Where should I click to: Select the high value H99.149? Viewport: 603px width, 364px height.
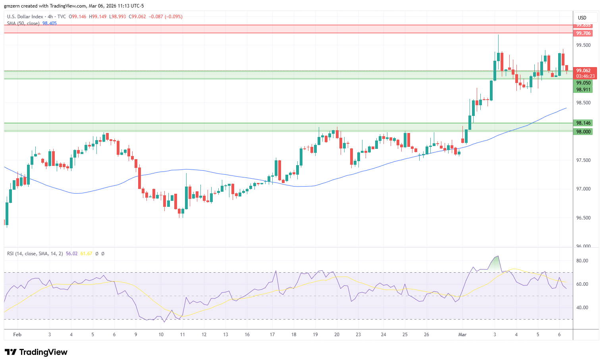(98, 17)
